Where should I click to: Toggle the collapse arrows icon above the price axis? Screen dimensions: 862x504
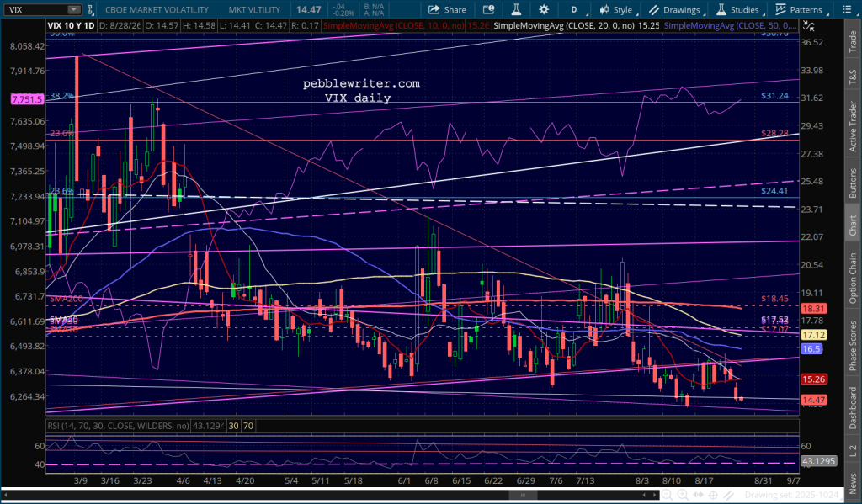[809, 25]
